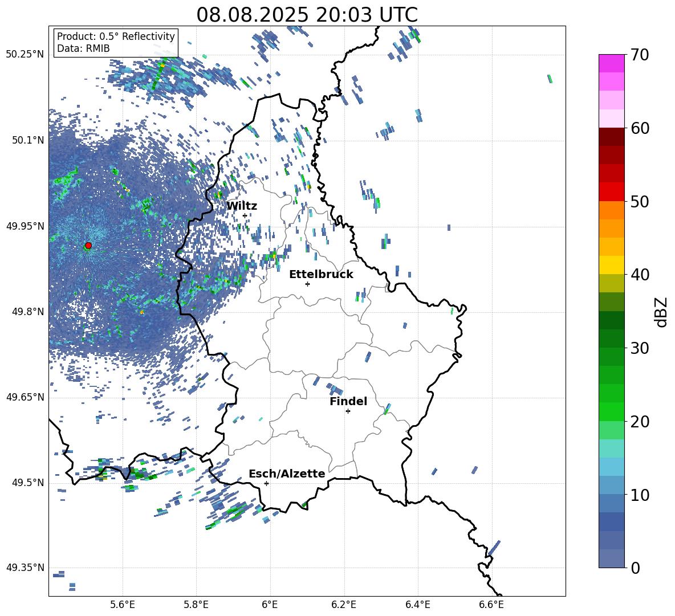Click the dBZ colorbar axis label
Viewport: 675px width, 616px height.
(x=662, y=312)
